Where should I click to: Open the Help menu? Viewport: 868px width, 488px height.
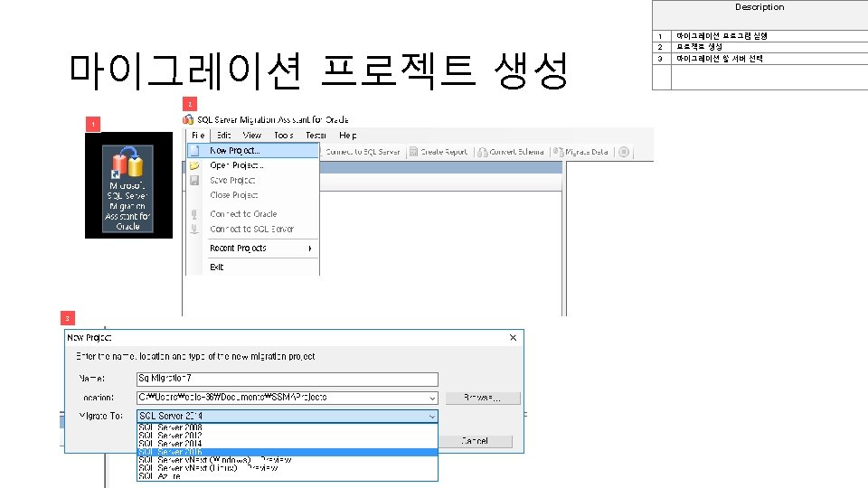(347, 135)
